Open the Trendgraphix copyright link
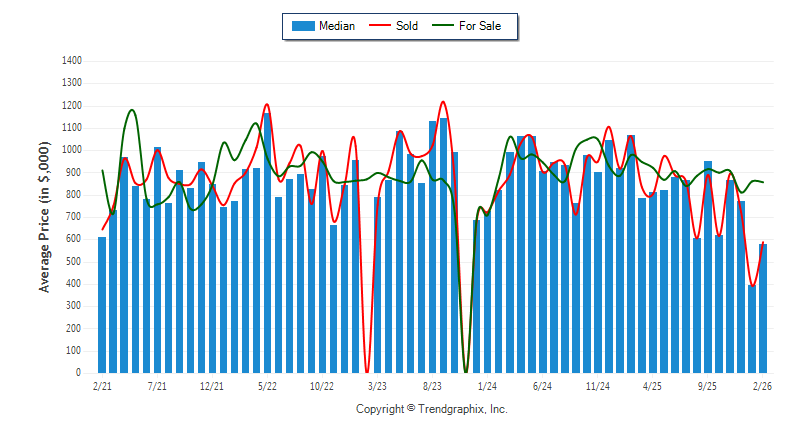The height and width of the screenshot is (434, 800). [432, 410]
